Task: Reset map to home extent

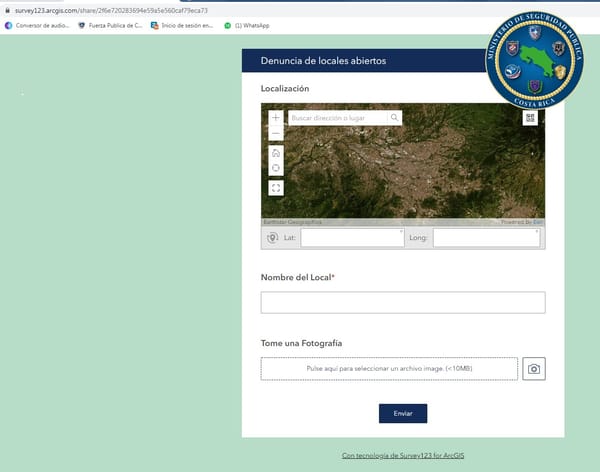Action: point(276,153)
